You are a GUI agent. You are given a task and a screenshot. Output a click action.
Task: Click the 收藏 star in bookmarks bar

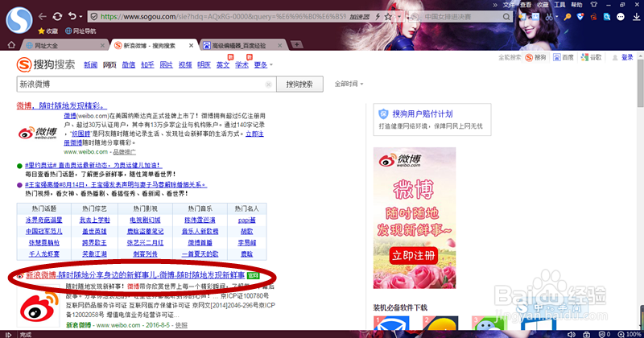click(x=47, y=31)
